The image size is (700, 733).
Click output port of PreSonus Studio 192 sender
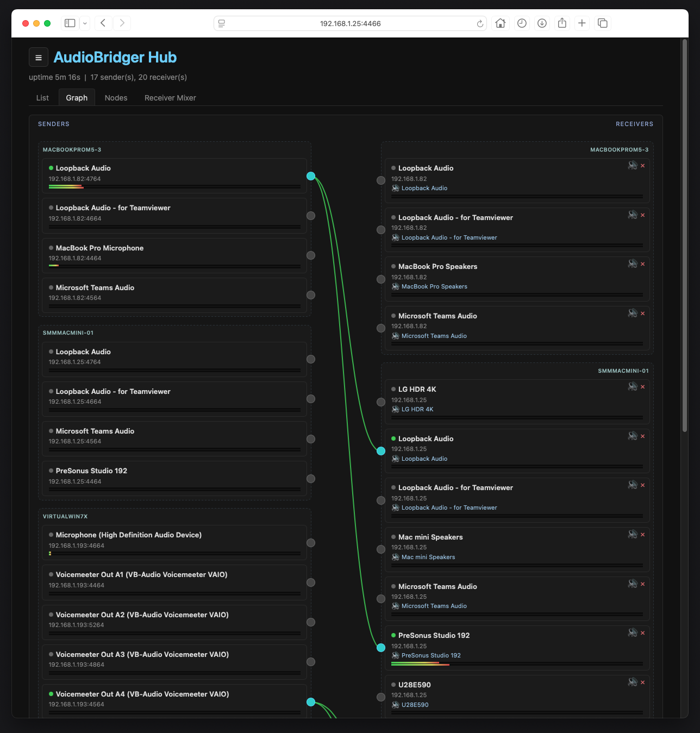(311, 479)
